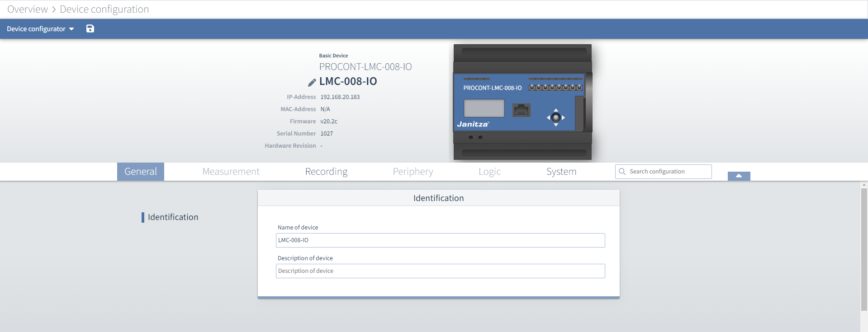868x332 pixels.
Task: Click the Description of device input field
Action: (440, 271)
